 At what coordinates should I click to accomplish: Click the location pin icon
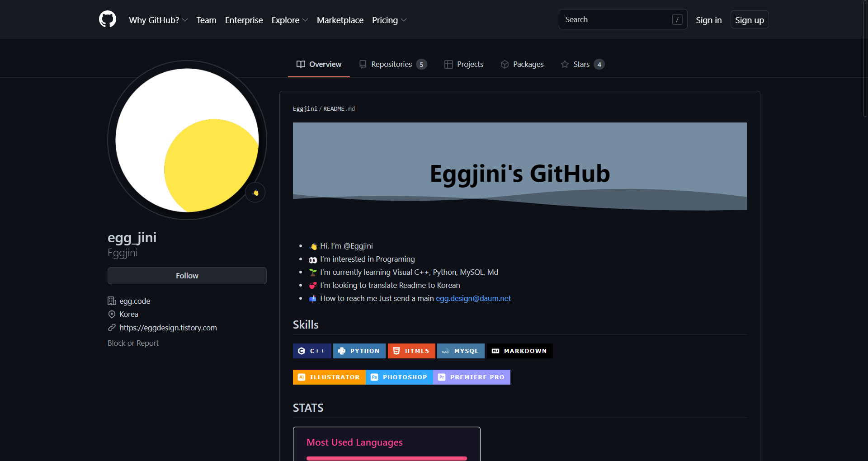pyautogui.click(x=112, y=314)
